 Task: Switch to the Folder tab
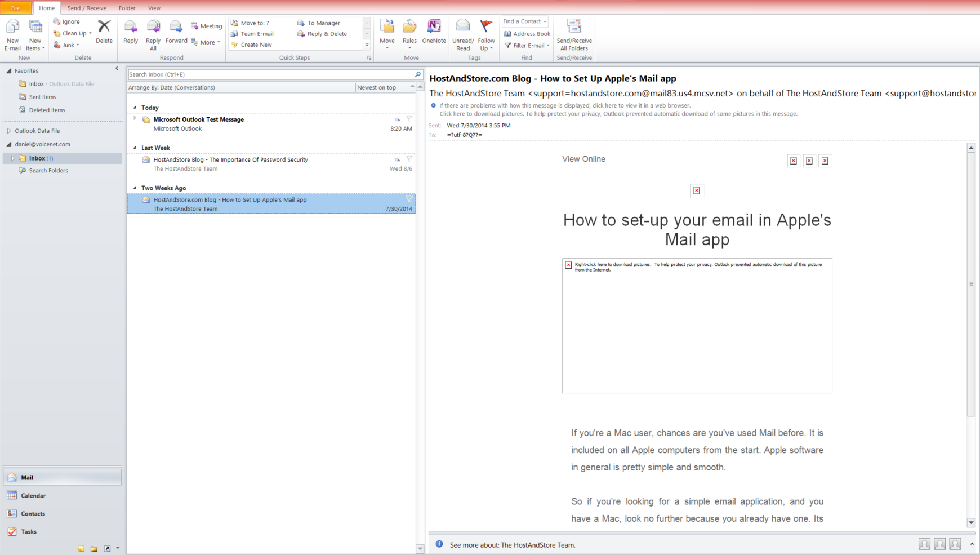point(127,8)
